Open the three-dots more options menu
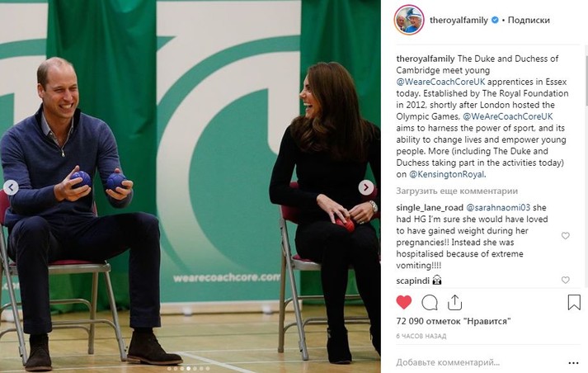This screenshot has width=588, height=373. pyautogui.click(x=573, y=363)
